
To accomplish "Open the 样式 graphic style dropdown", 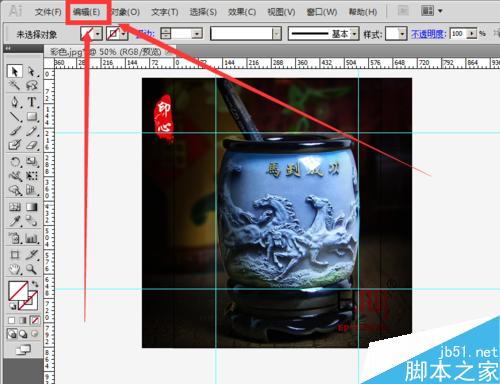I will pos(402,34).
